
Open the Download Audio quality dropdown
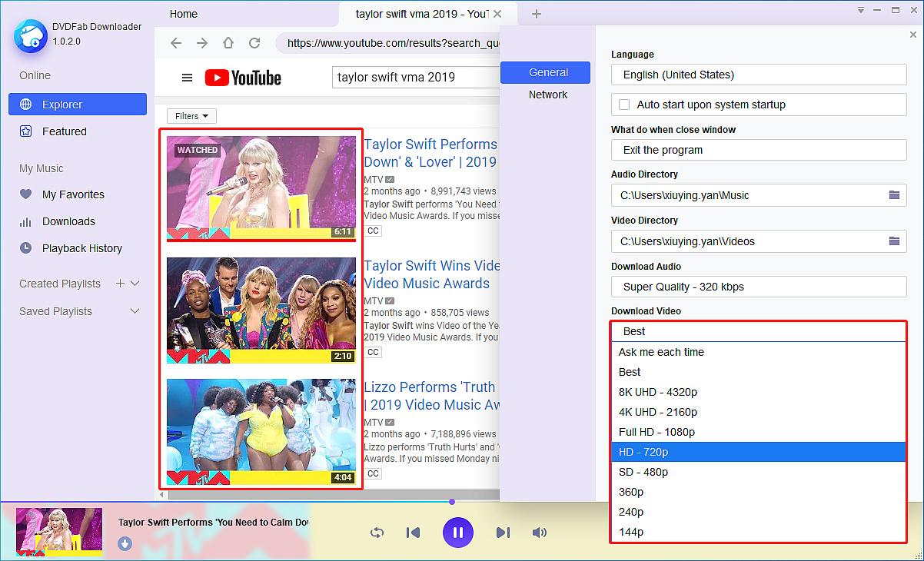point(759,287)
